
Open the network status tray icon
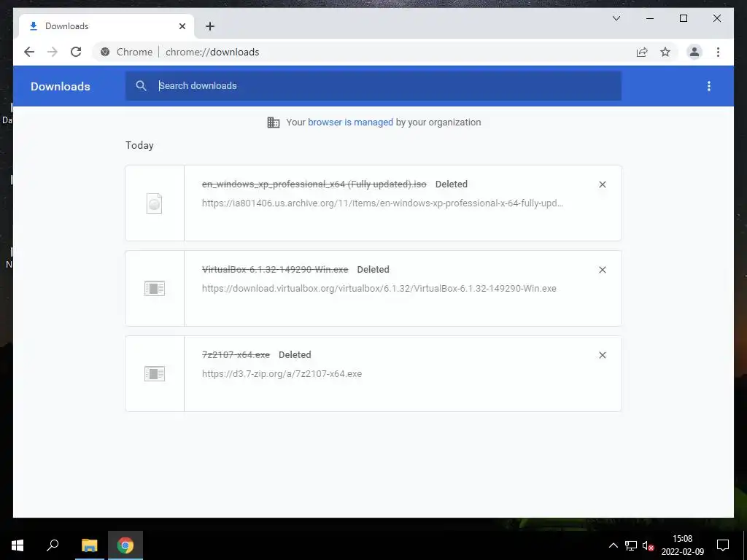coord(631,545)
